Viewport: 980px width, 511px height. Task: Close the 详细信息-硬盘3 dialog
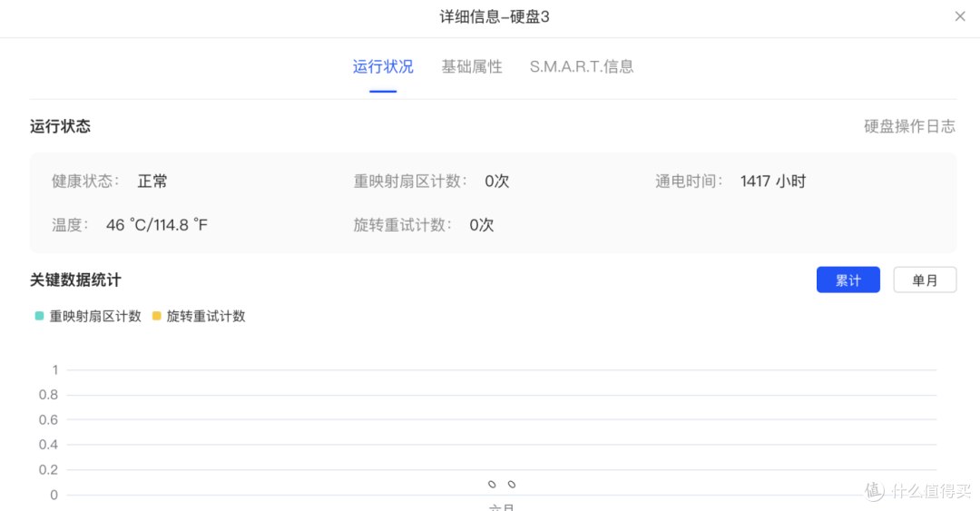pyautogui.click(x=960, y=17)
